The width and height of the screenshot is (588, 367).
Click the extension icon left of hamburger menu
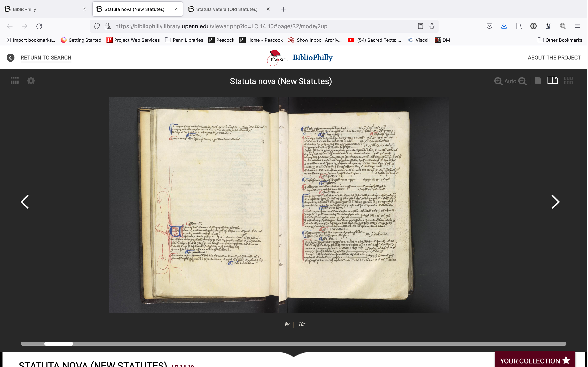click(563, 26)
